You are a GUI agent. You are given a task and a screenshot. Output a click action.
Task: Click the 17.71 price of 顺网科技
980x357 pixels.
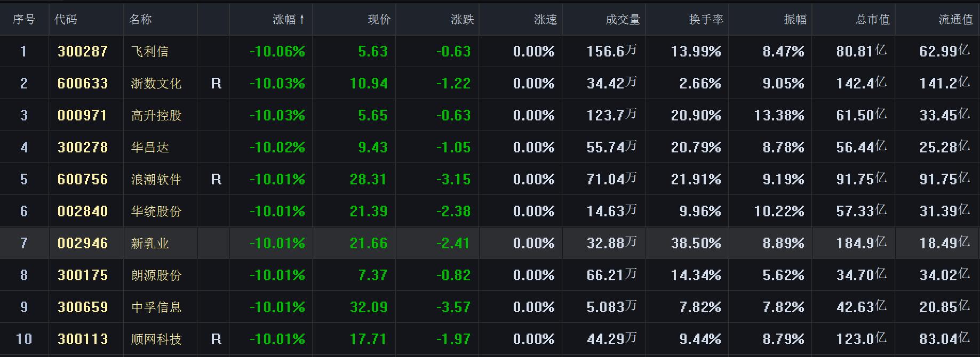pyautogui.click(x=369, y=339)
